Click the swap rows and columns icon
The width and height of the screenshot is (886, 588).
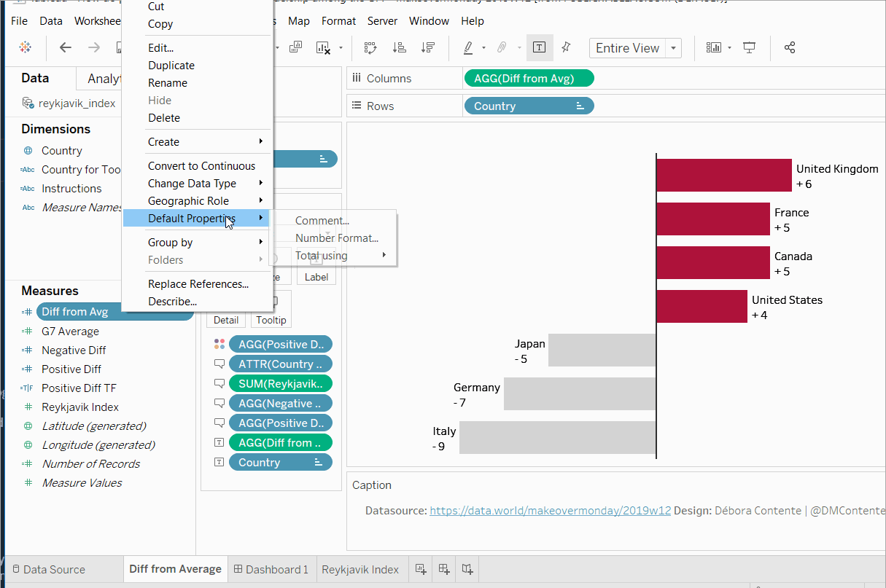pyautogui.click(x=370, y=48)
